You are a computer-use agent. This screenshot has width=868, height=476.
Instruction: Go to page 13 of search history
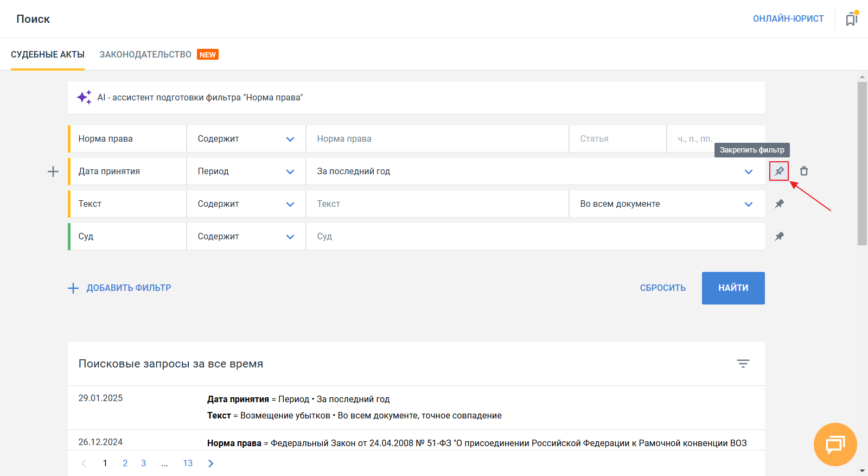tap(188, 463)
